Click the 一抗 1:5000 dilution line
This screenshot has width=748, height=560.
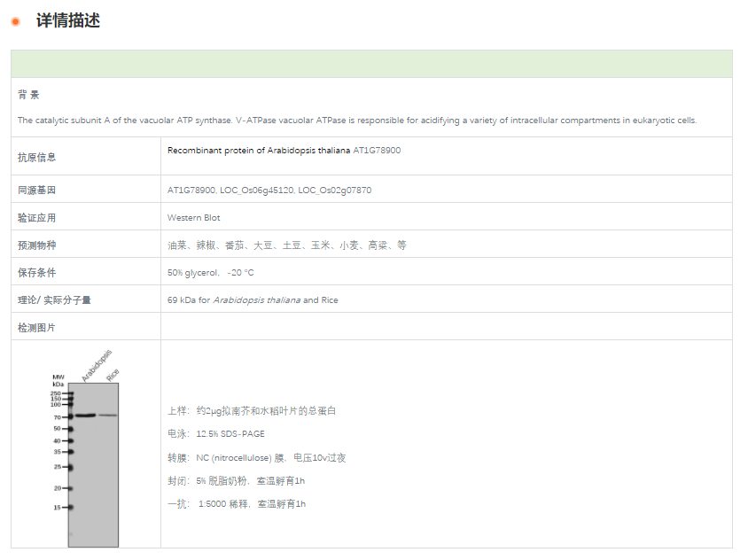point(236,504)
